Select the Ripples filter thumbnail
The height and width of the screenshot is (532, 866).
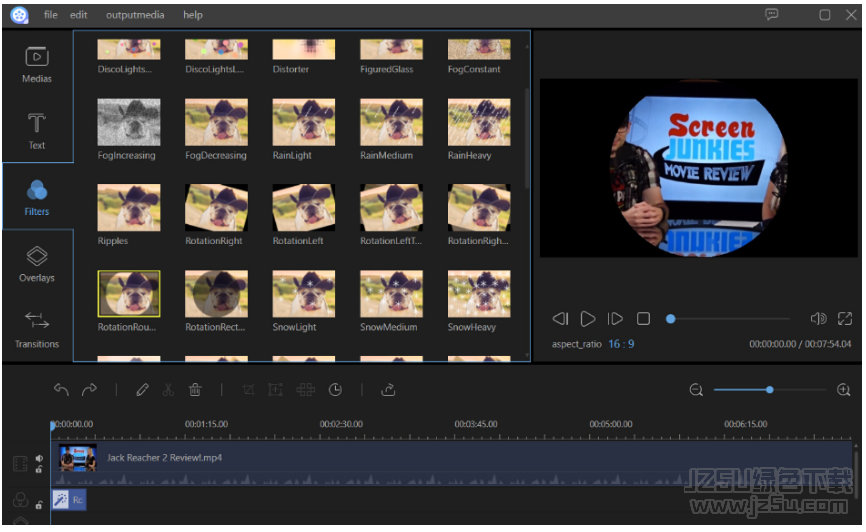[129, 208]
